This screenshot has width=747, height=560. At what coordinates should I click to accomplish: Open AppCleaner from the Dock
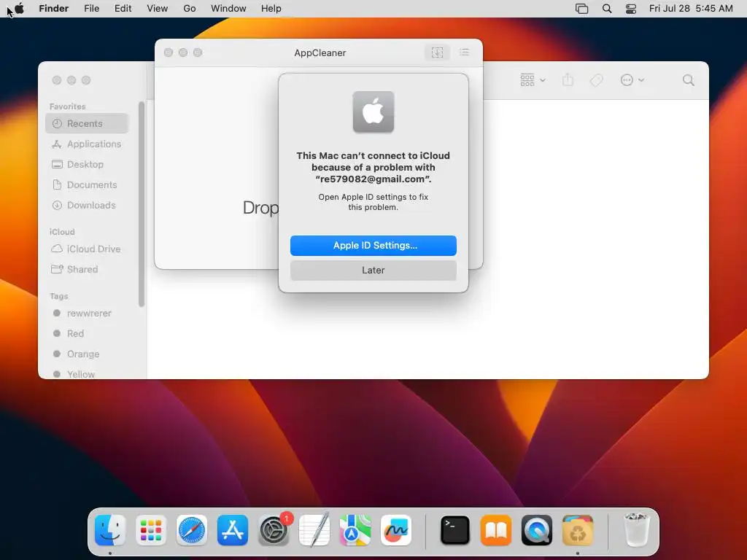[x=578, y=530]
